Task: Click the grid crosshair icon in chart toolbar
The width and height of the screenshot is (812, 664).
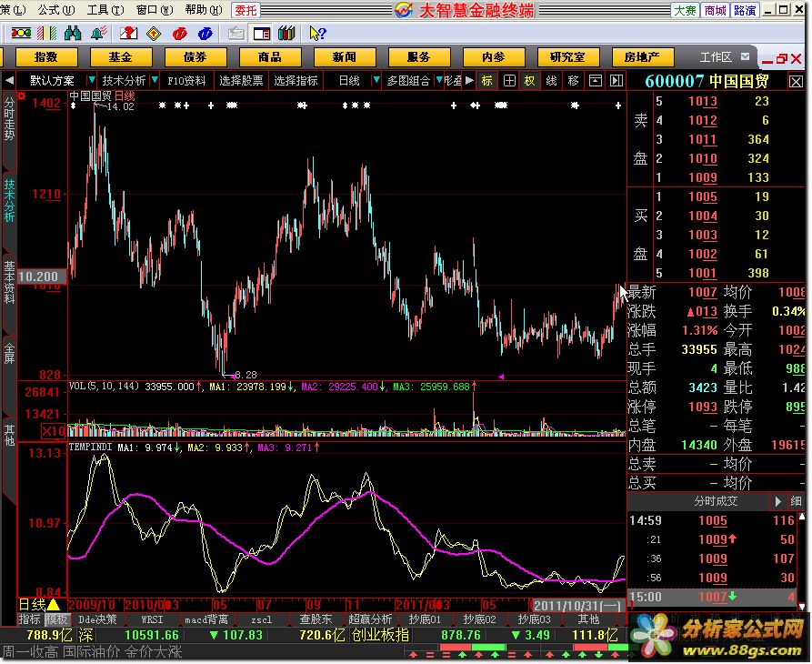Action: [509, 81]
